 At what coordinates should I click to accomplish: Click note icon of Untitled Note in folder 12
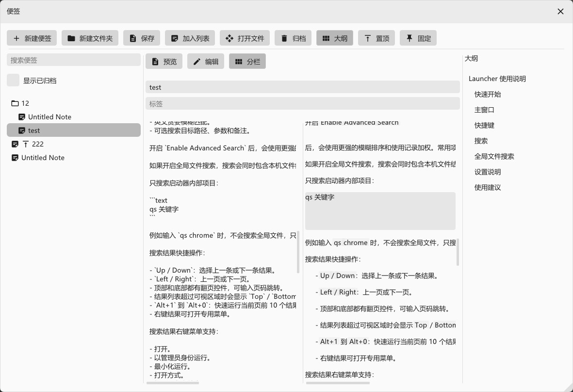click(x=22, y=117)
